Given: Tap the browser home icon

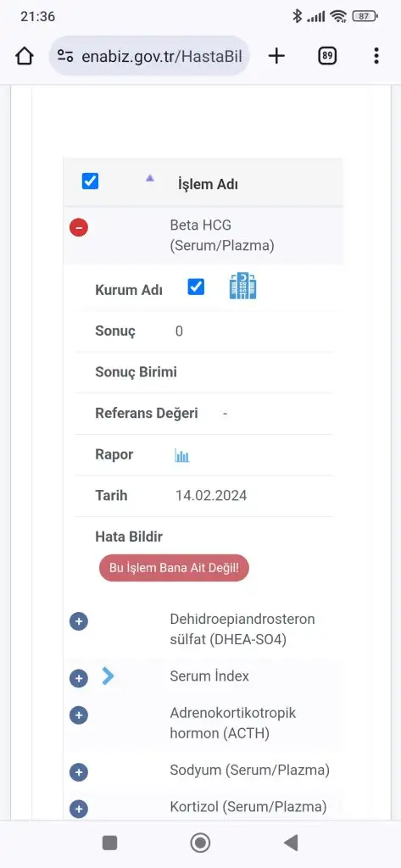Looking at the screenshot, I should (25, 56).
